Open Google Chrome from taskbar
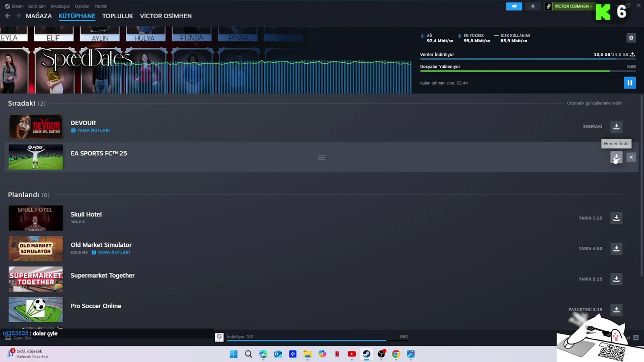 coord(396,354)
